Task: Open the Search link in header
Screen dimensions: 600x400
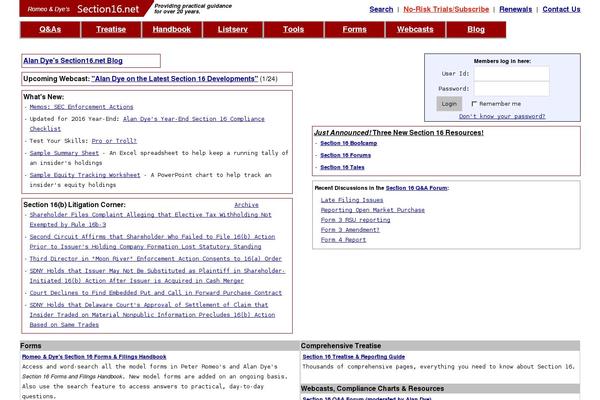Action: tap(381, 9)
